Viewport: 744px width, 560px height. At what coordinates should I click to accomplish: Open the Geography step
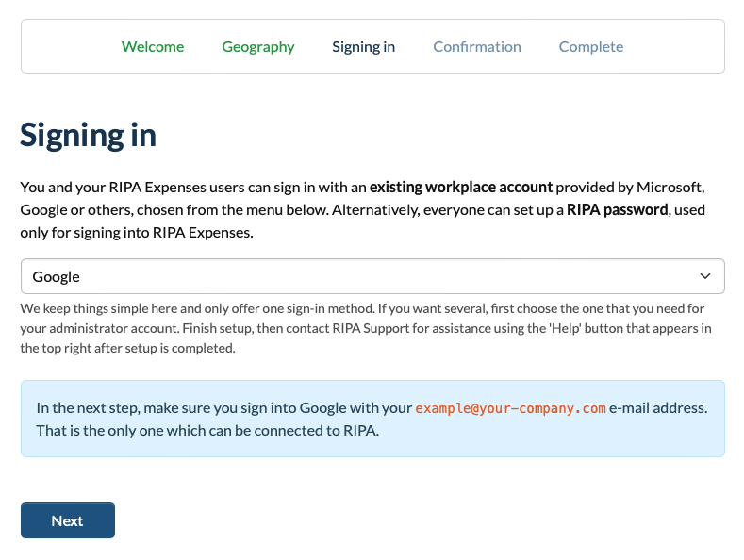tap(258, 46)
